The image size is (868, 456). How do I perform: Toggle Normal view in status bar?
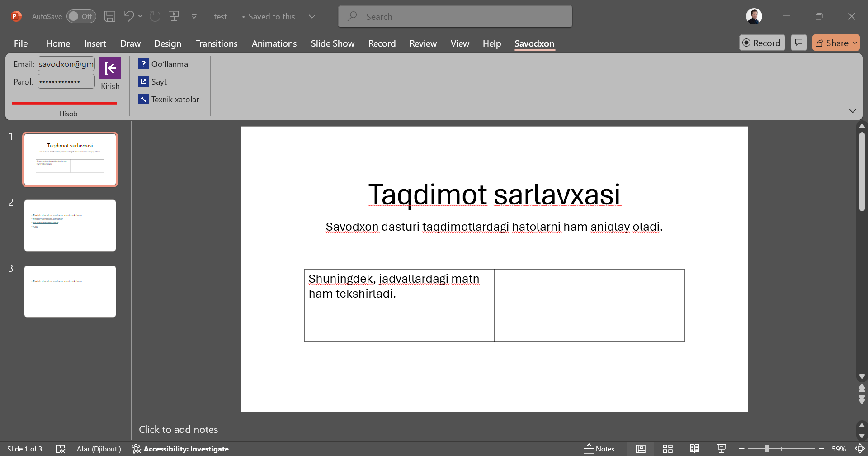[640, 449]
